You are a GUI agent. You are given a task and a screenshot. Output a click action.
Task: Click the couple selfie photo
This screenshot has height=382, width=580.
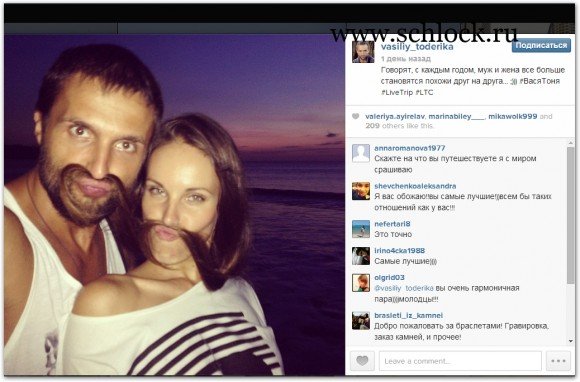pyautogui.click(x=175, y=205)
